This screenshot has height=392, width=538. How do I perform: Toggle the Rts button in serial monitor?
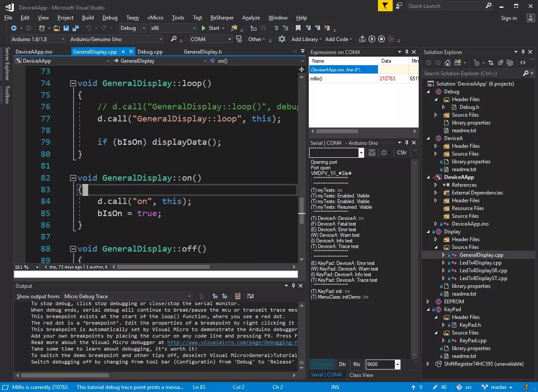click(357, 364)
